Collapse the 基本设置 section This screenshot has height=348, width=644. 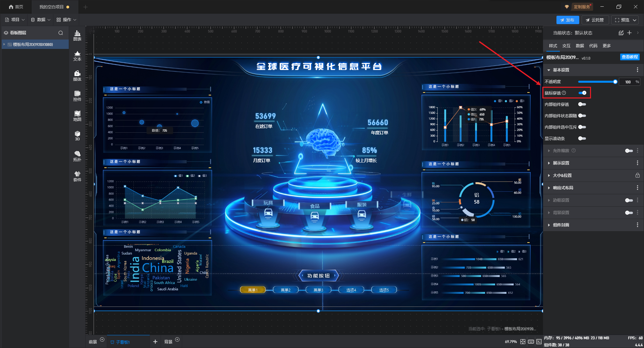click(549, 70)
